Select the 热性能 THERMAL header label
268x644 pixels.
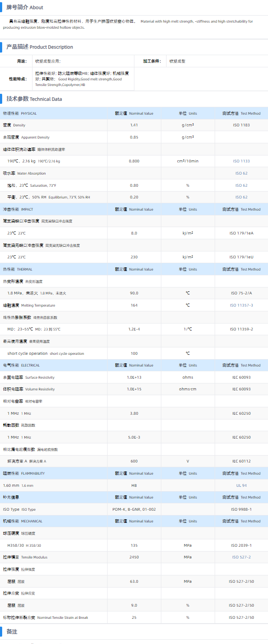pos(18,269)
